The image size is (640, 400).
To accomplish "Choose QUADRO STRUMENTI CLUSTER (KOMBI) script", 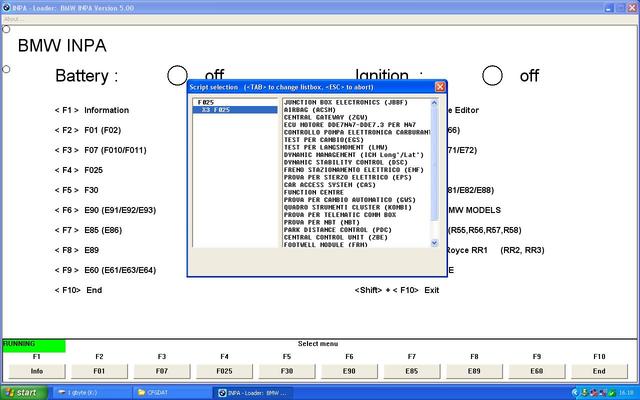I will (348, 207).
